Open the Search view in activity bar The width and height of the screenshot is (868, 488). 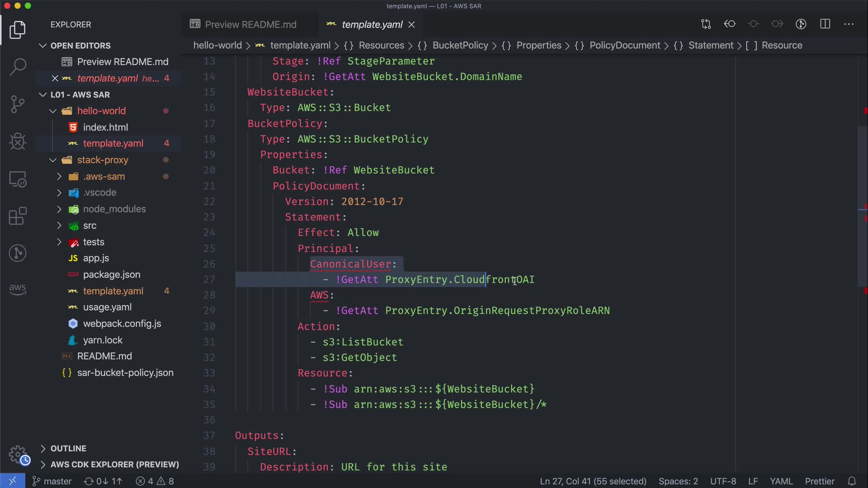point(18,67)
